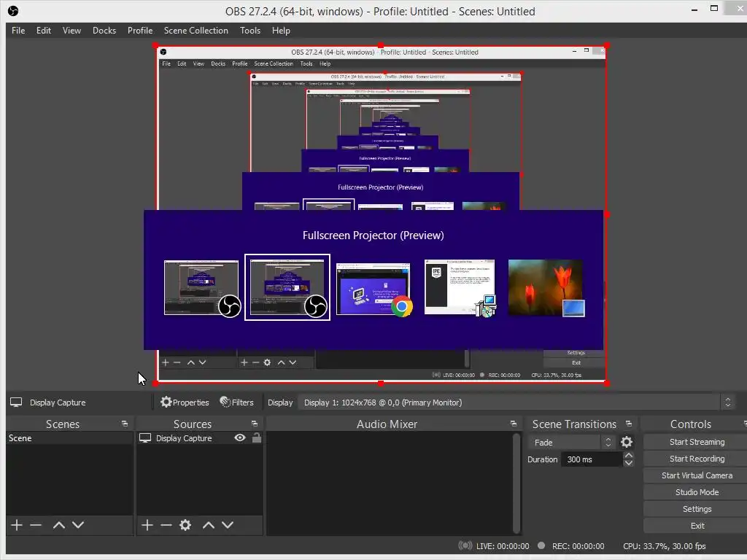
Task: Click the installer window thumbnail in preview
Action: click(x=460, y=287)
